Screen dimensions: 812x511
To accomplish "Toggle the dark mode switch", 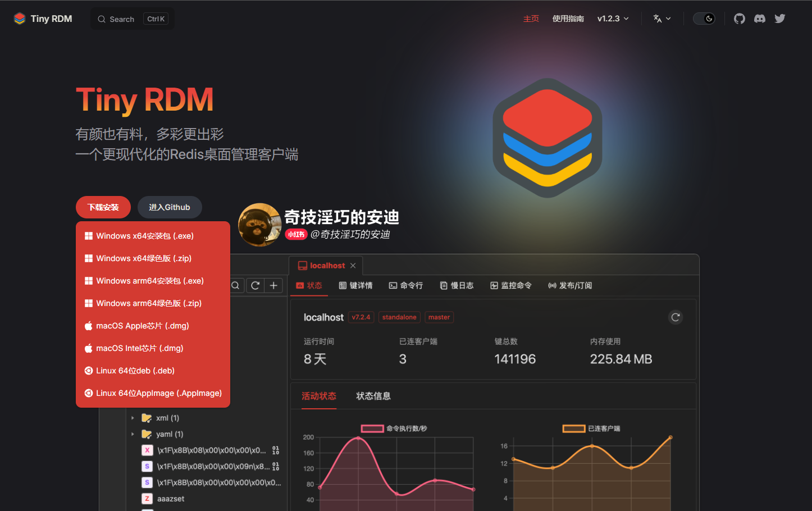I will [x=704, y=19].
